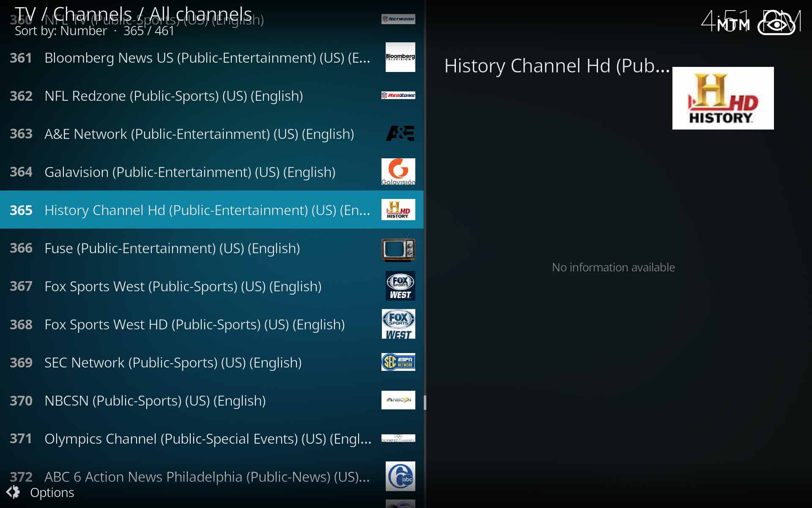Expand the 365/461 channel count indicator
The height and width of the screenshot is (508, 812).
(x=148, y=31)
